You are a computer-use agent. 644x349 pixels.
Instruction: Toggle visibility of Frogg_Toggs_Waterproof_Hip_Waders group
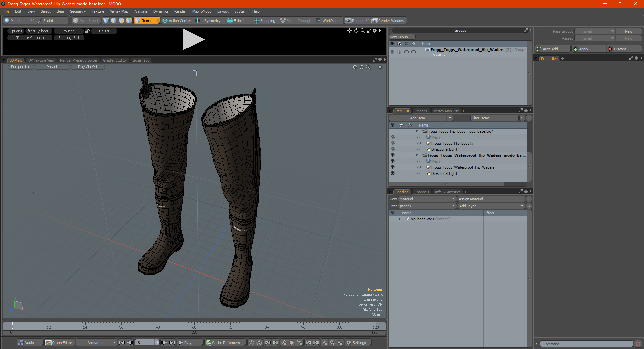pyautogui.click(x=392, y=52)
